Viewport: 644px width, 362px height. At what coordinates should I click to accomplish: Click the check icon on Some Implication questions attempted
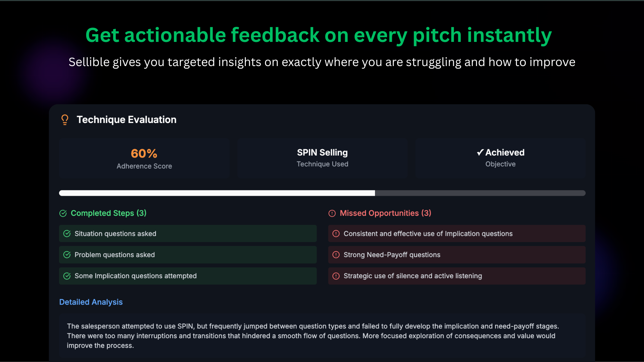67,276
